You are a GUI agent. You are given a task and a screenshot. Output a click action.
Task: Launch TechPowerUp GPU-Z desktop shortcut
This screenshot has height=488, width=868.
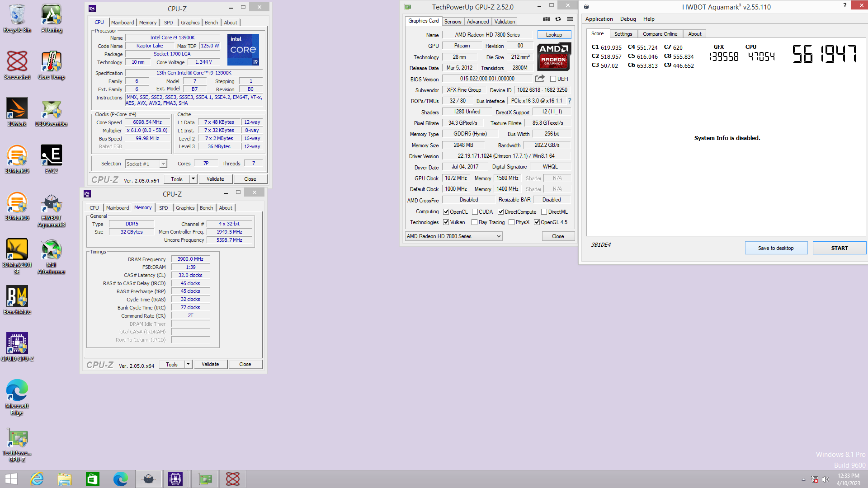[x=17, y=445]
